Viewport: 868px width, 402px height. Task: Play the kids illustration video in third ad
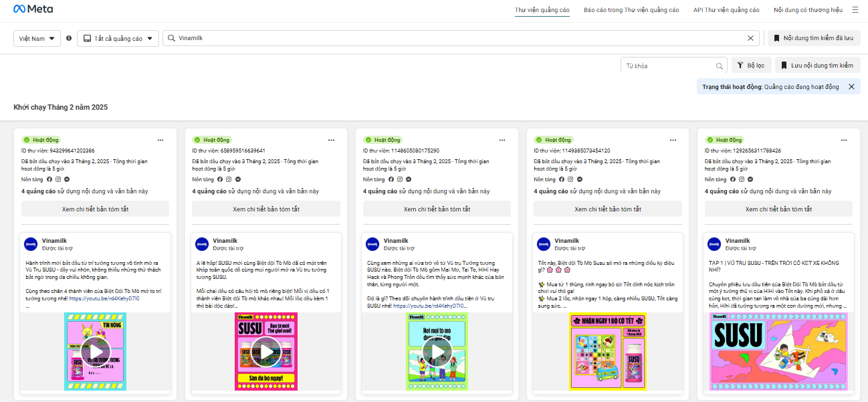[x=437, y=351]
